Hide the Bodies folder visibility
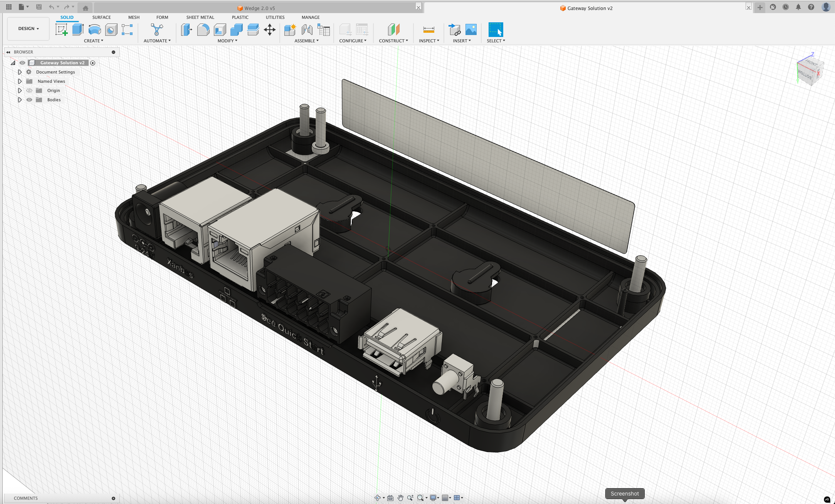 (29, 100)
